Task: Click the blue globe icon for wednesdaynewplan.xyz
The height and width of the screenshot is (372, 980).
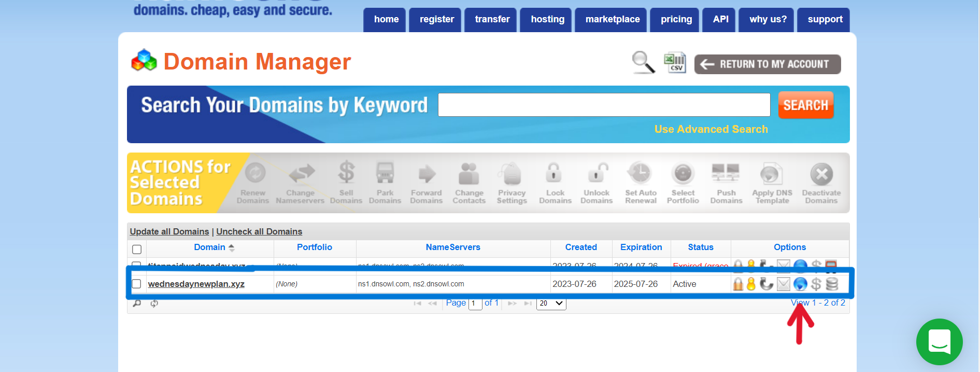Action: [x=800, y=284]
